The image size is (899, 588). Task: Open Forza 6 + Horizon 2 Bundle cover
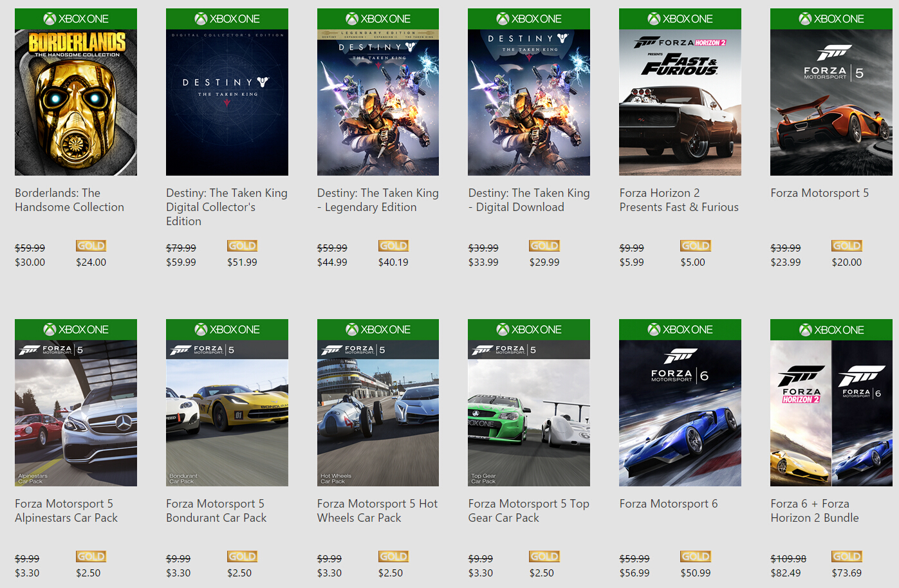(831, 413)
